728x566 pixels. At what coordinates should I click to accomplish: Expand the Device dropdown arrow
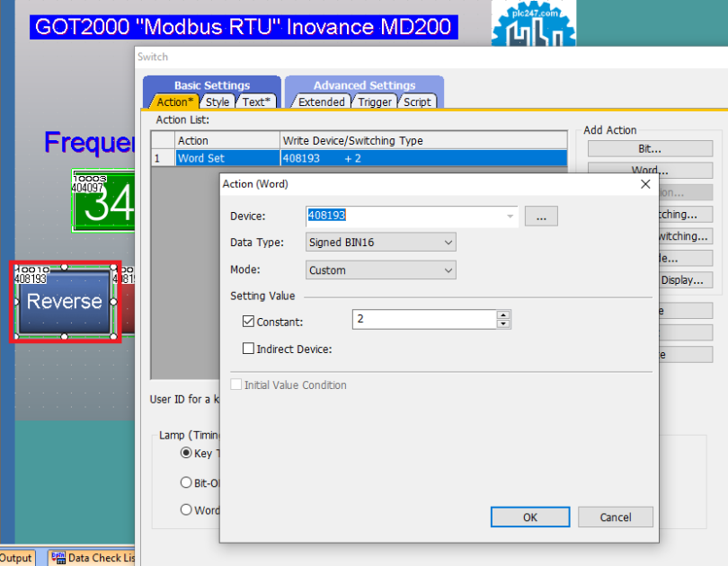tap(510, 216)
